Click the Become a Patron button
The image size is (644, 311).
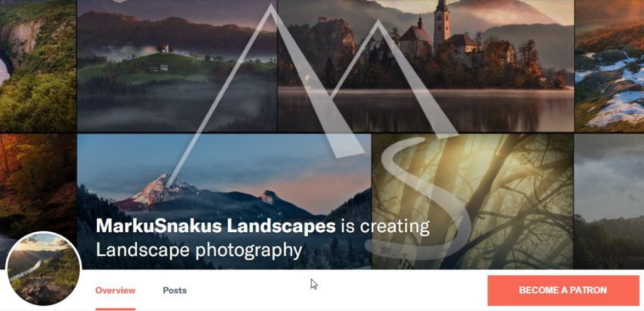(563, 290)
